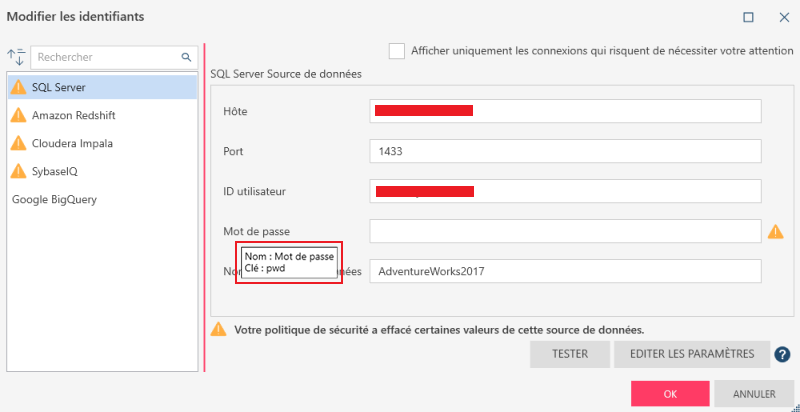
Task: Click the SybaseIQ warning icon
Action: click(x=18, y=172)
